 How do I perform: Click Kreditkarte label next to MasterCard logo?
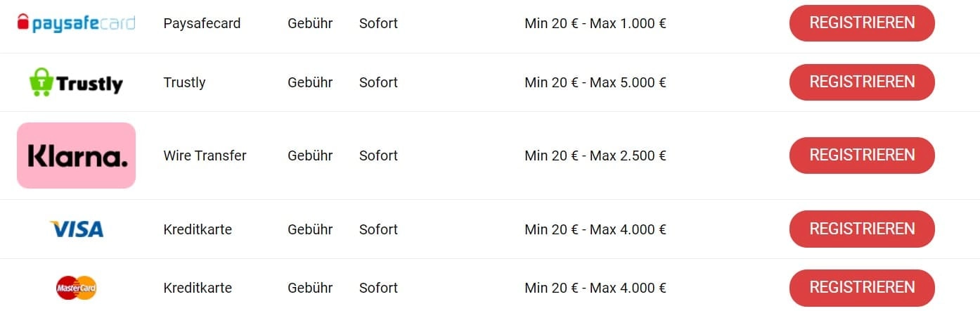pyautogui.click(x=198, y=288)
